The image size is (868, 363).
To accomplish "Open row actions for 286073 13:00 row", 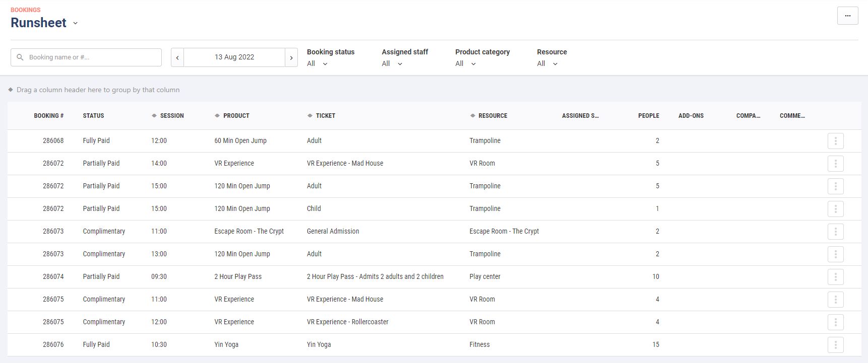I will click(x=835, y=254).
